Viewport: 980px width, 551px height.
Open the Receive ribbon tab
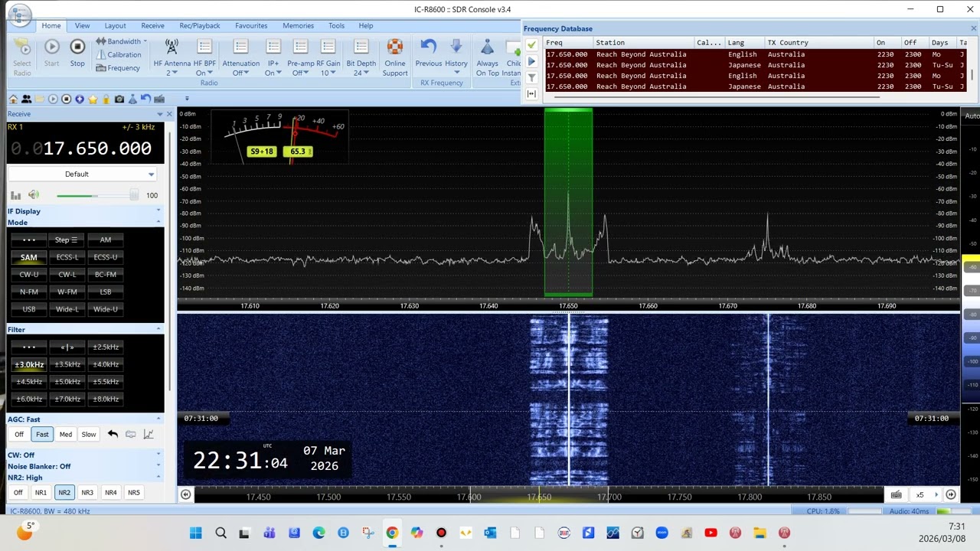pyautogui.click(x=152, y=25)
